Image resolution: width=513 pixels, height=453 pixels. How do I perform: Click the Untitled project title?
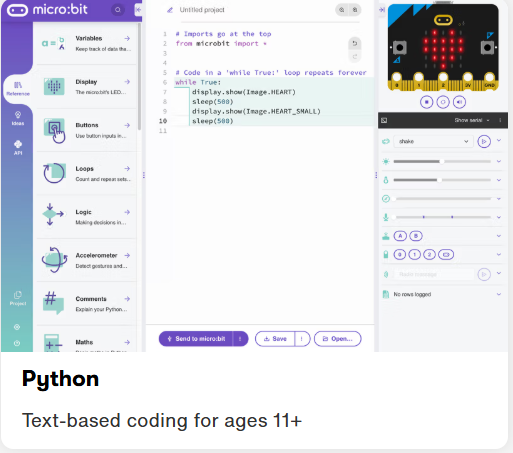coord(202,10)
